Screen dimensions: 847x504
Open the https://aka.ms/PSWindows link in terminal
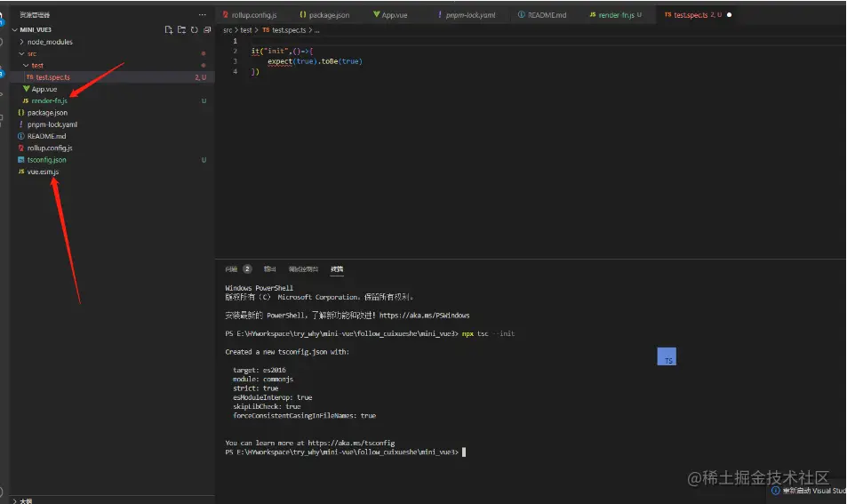(x=424, y=316)
